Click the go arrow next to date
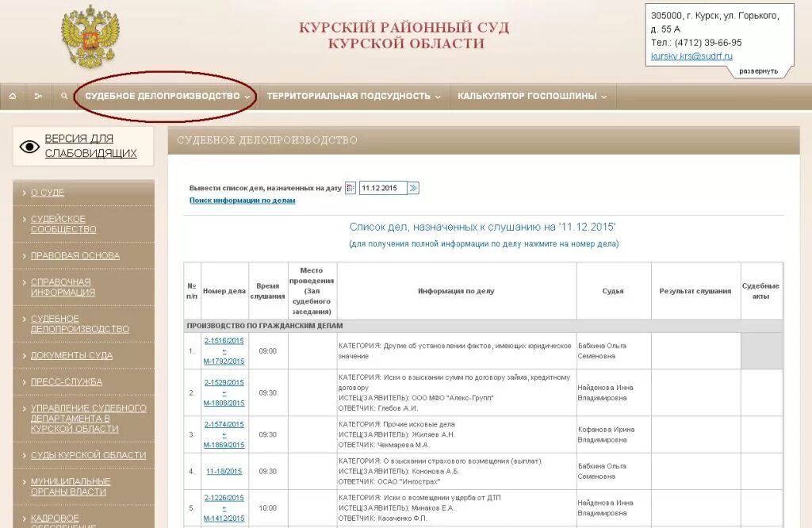This screenshot has width=812, height=528. point(413,188)
